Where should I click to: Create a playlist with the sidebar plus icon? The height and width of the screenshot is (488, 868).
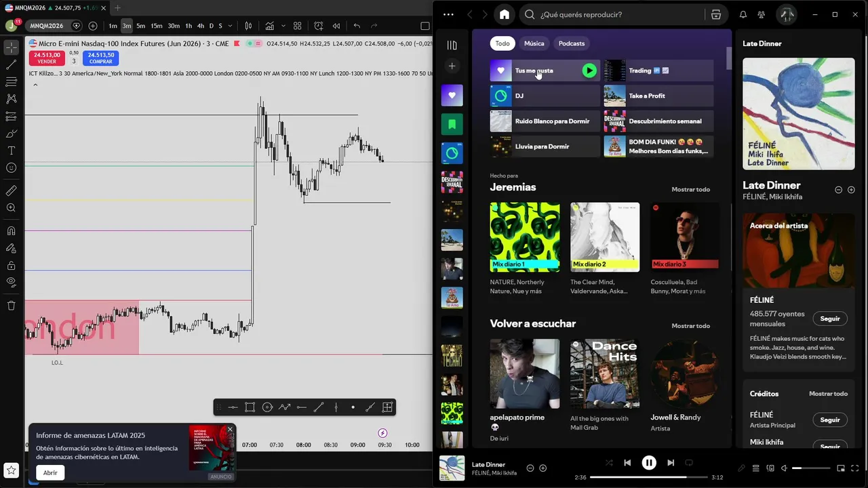pyautogui.click(x=452, y=66)
